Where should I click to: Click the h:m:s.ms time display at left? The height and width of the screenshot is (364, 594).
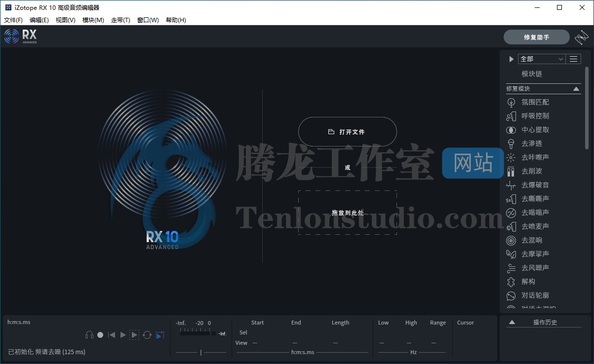pyautogui.click(x=19, y=322)
